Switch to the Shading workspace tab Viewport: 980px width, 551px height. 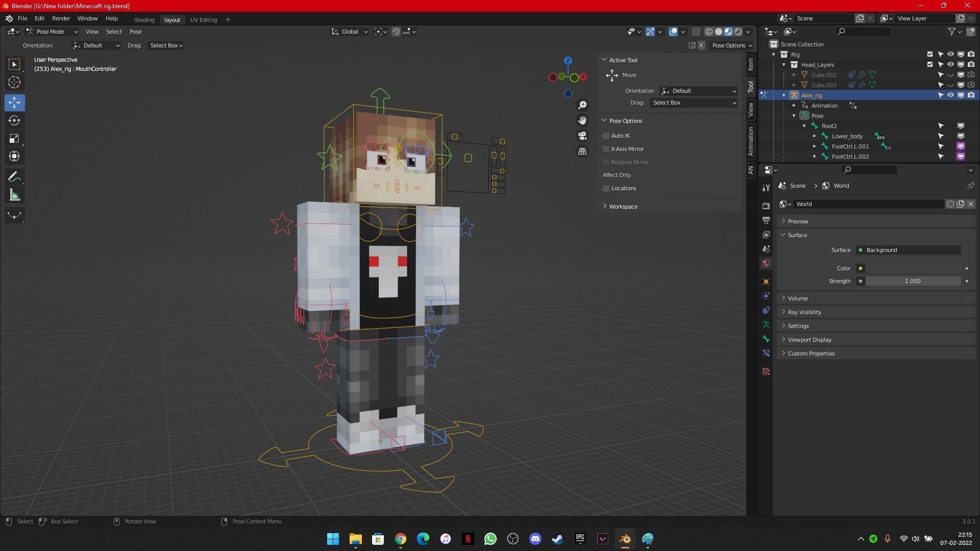tap(144, 20)
